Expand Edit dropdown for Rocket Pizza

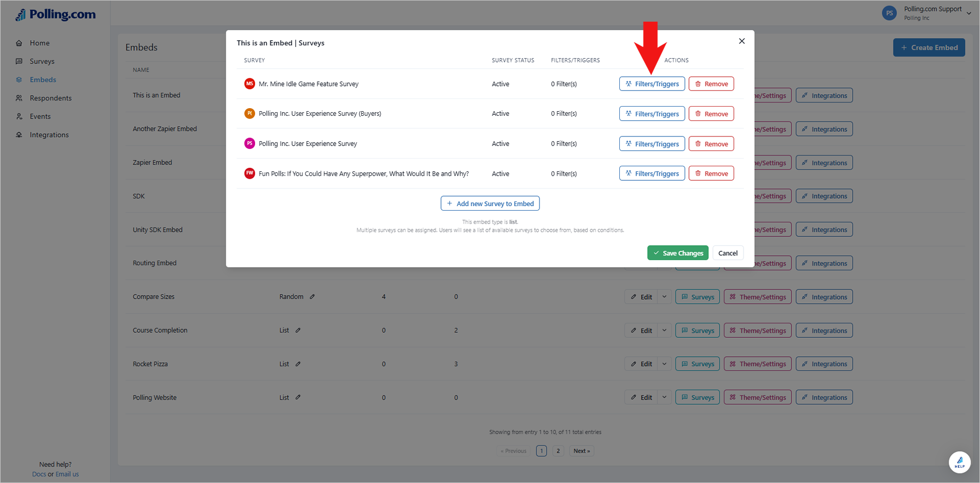point(664,364)
